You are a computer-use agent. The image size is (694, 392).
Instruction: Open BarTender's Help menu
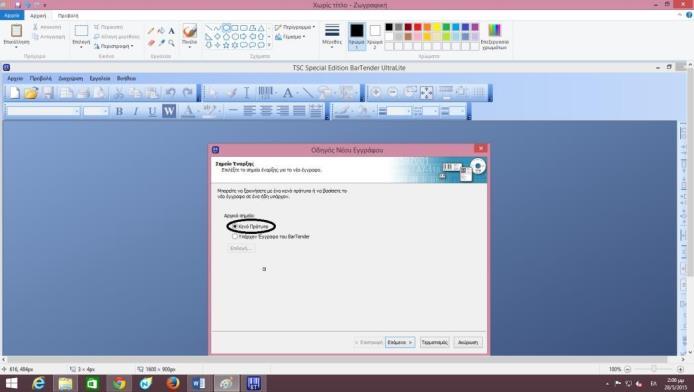click(126, 78)
